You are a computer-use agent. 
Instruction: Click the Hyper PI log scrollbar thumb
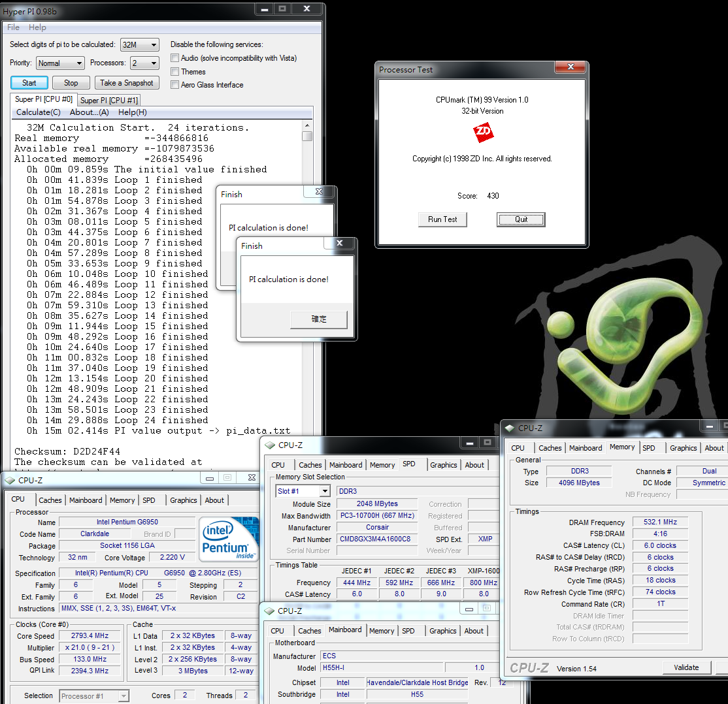[x=307, y=136]
